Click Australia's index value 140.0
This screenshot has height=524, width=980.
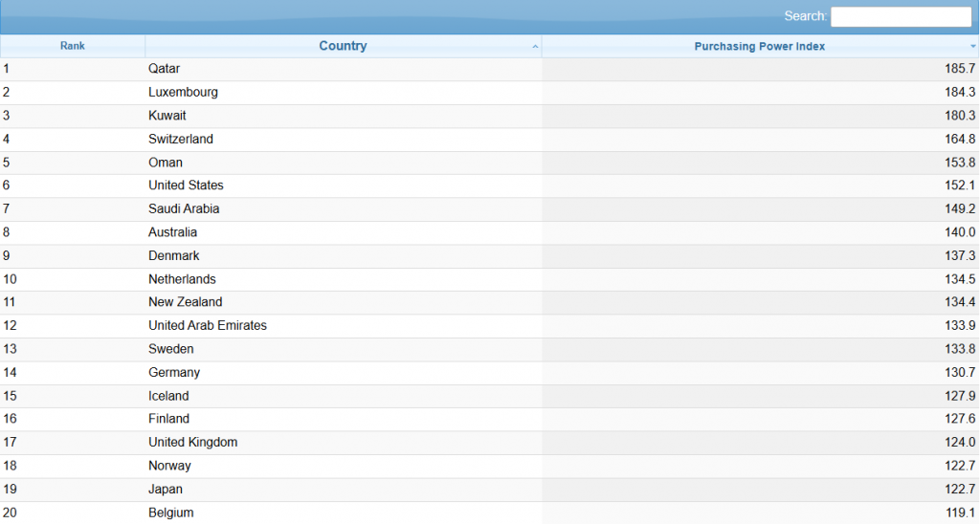pyautogui.click(x=960, y=232)
